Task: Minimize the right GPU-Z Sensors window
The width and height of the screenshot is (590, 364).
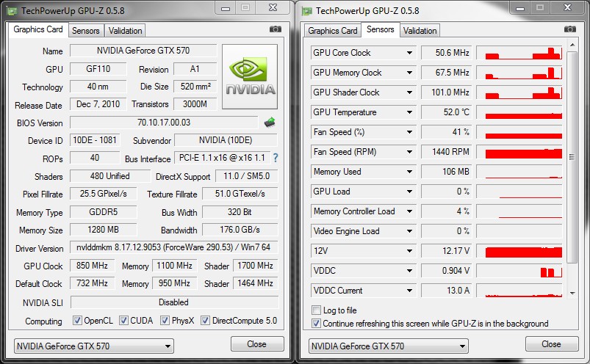Action: tap(520, 8)
